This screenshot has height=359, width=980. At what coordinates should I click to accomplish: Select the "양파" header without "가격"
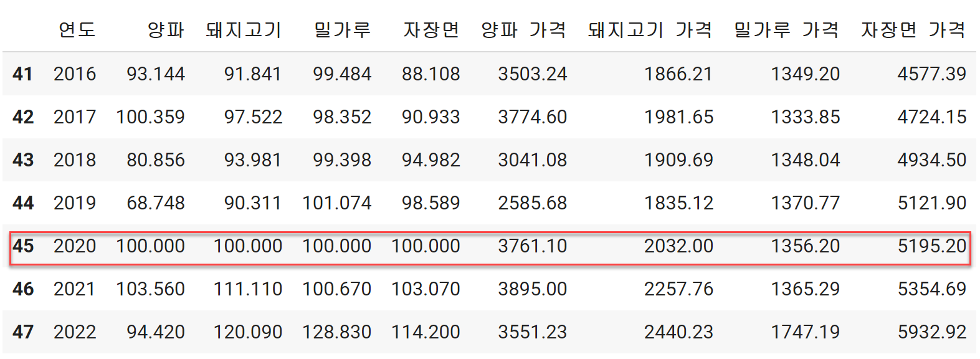pyautogui.click(x=166, y=29)
